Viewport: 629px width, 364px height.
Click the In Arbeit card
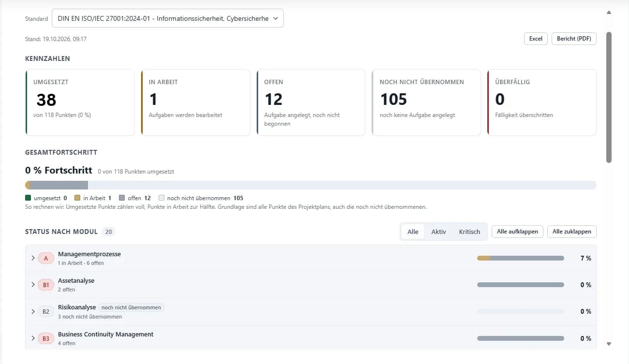(x=195, y=102)
